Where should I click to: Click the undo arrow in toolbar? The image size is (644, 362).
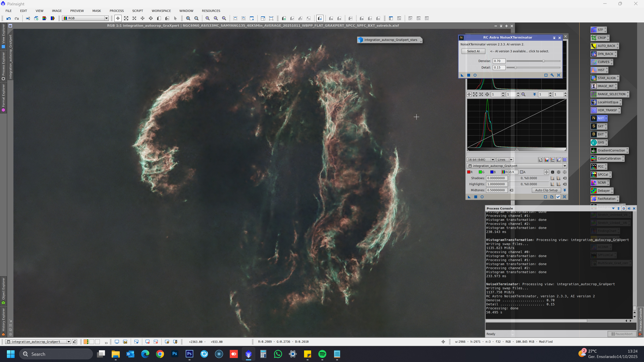[x=9, y=18]
